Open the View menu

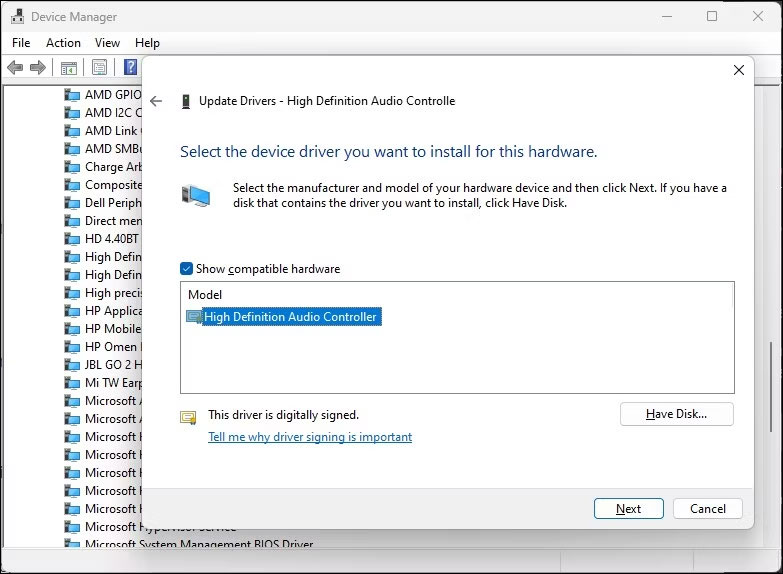coord(107,43)
